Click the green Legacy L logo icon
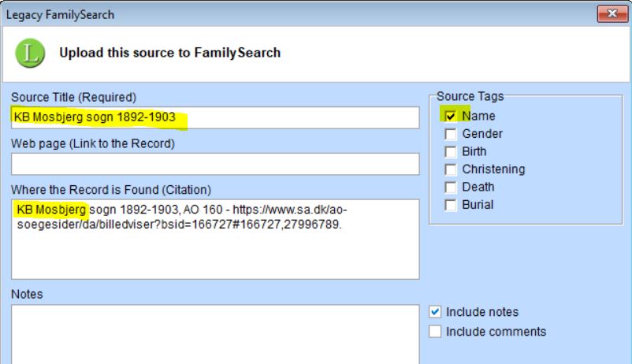This screenshot has height=364, width=632. (x=30, y=54)
